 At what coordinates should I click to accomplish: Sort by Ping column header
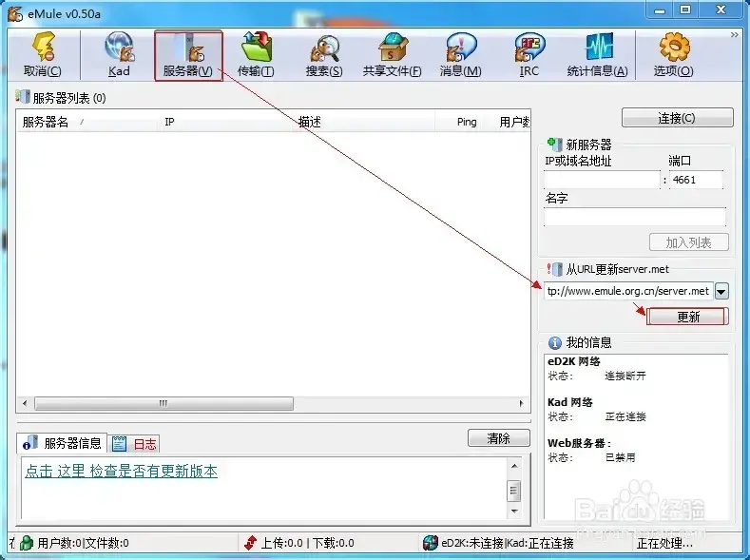[459, 122]
